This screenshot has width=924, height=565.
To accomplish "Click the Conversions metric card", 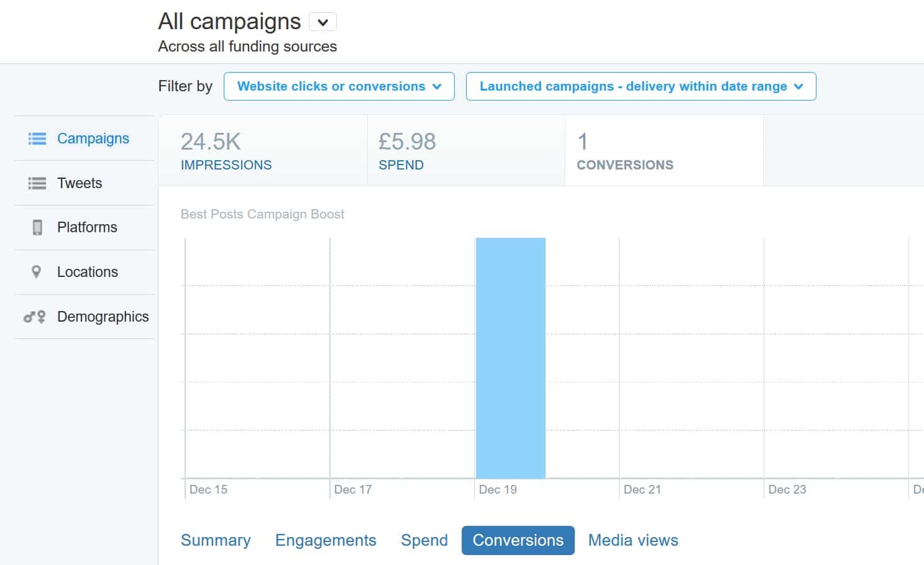I will pos(664,150).
